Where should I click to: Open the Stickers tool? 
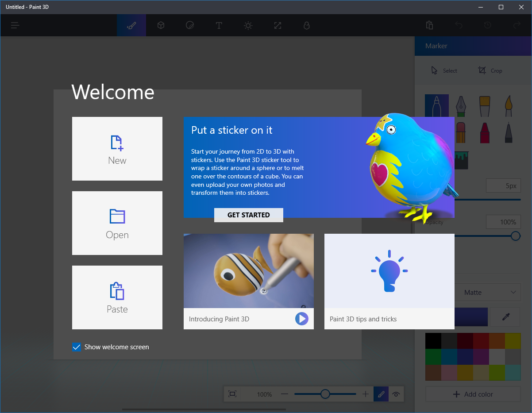coord(190,25)
